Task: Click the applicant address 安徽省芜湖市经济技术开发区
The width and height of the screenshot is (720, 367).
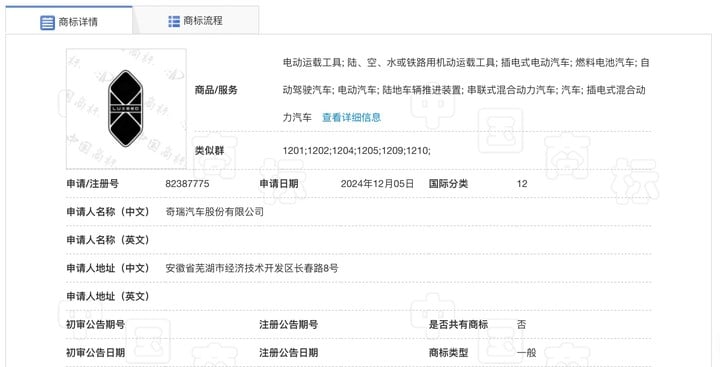Action: tap(252, 268)
